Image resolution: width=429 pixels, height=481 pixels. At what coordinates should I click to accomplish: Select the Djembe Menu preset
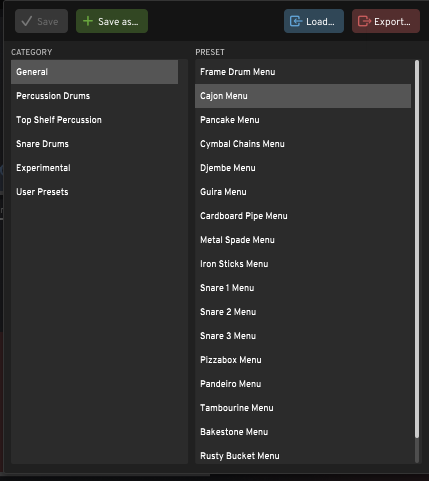tap(303, 168)
